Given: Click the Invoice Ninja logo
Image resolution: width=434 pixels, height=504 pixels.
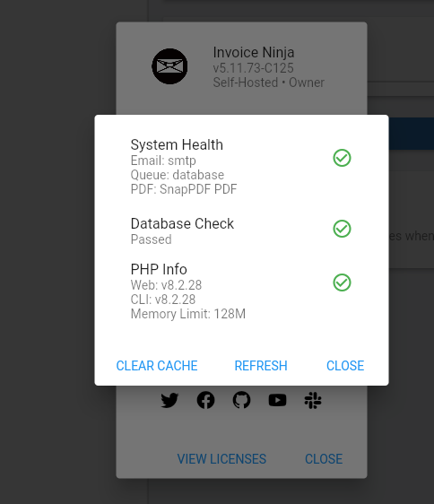Looking at the screenshot, I should point(169,66).
